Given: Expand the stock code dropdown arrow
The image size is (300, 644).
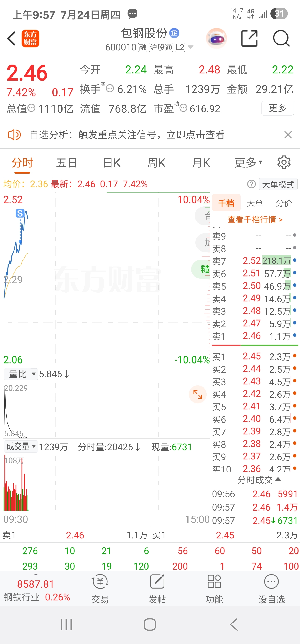Looking at the screenshot, I should (x=190, y=47).
